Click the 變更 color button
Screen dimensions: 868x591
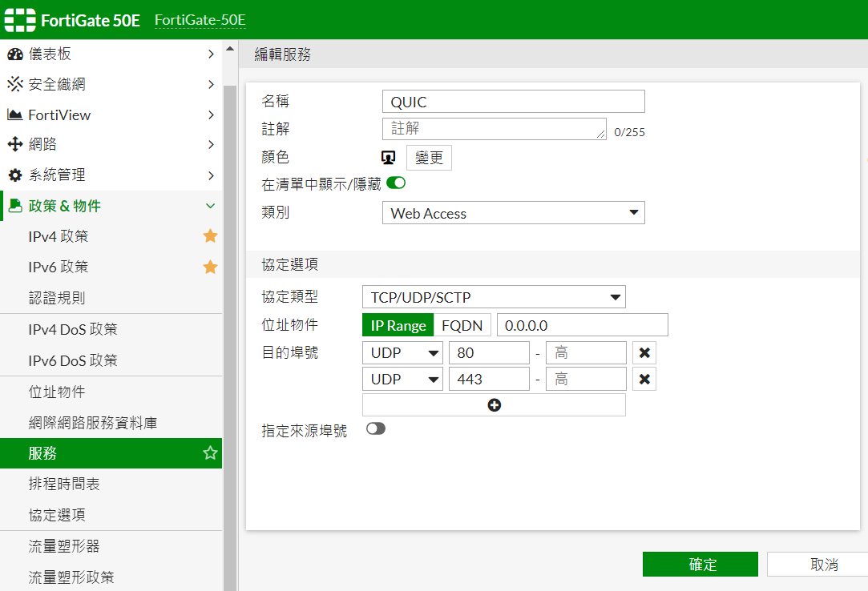click(430, 158)
